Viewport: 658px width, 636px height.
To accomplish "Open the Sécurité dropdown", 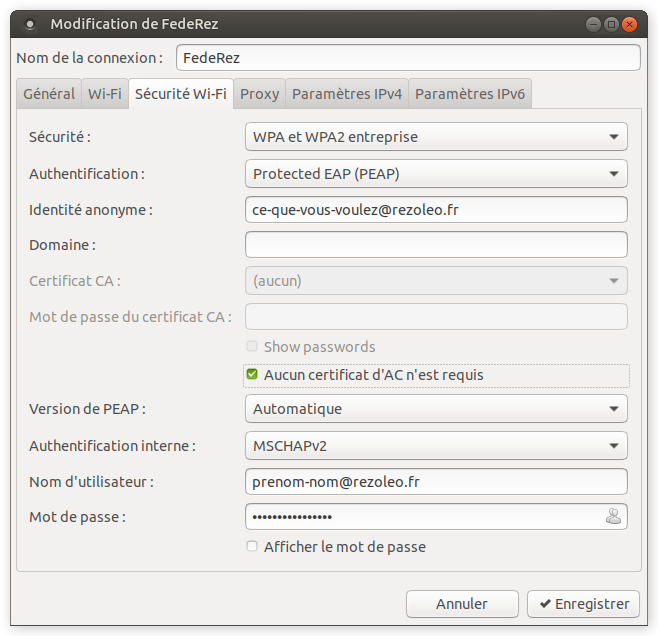I will 436,136.
